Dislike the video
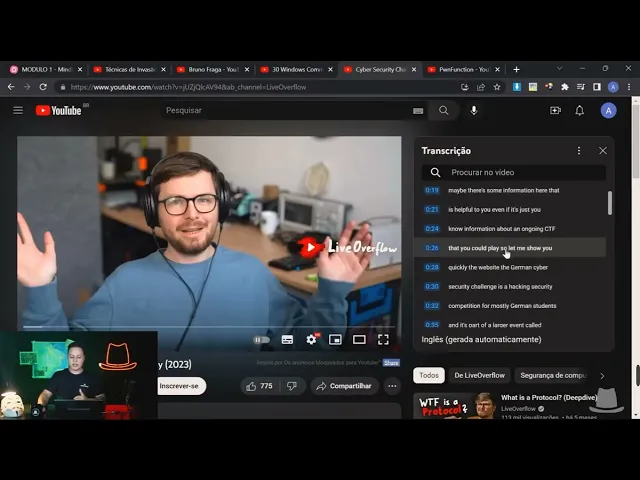This screenshot has height=480, width=640. pos(292,386)
